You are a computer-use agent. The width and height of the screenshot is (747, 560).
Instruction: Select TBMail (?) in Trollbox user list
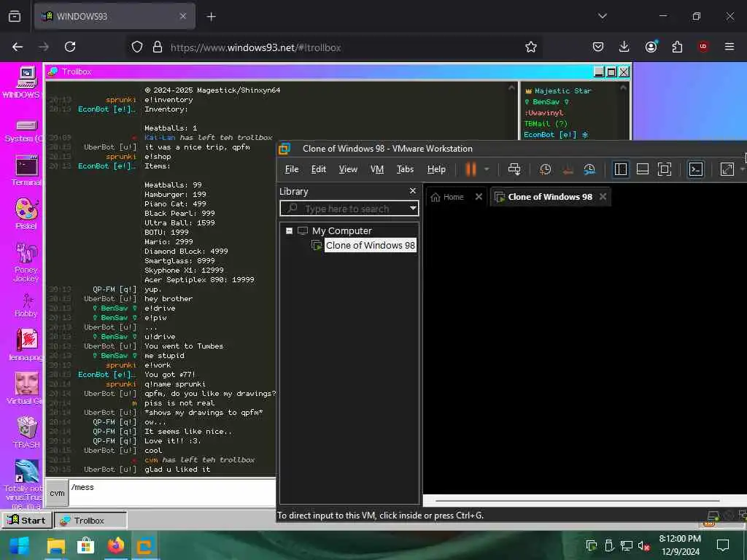pos(546,123)
